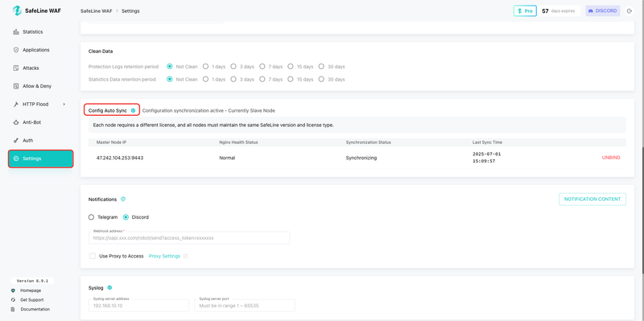Choose 3 days for Protection Logs retention

pyautogui.click(x=233, y=67)
